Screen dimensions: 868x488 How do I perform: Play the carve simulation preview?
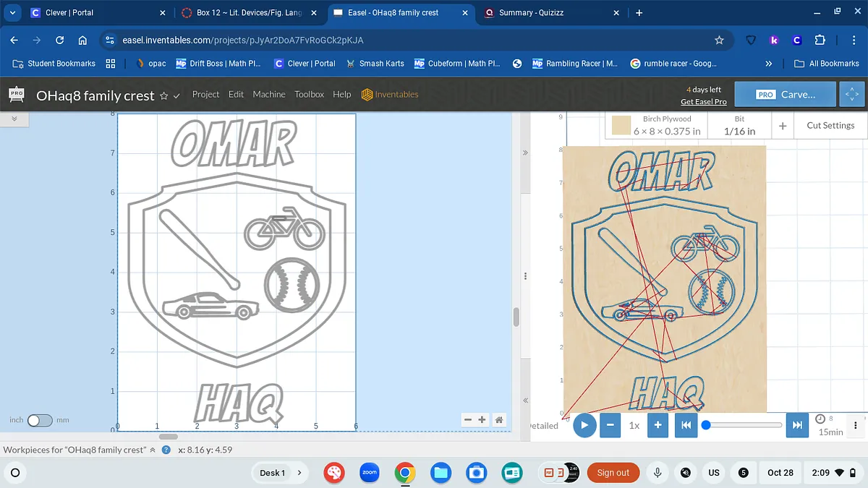584,425
